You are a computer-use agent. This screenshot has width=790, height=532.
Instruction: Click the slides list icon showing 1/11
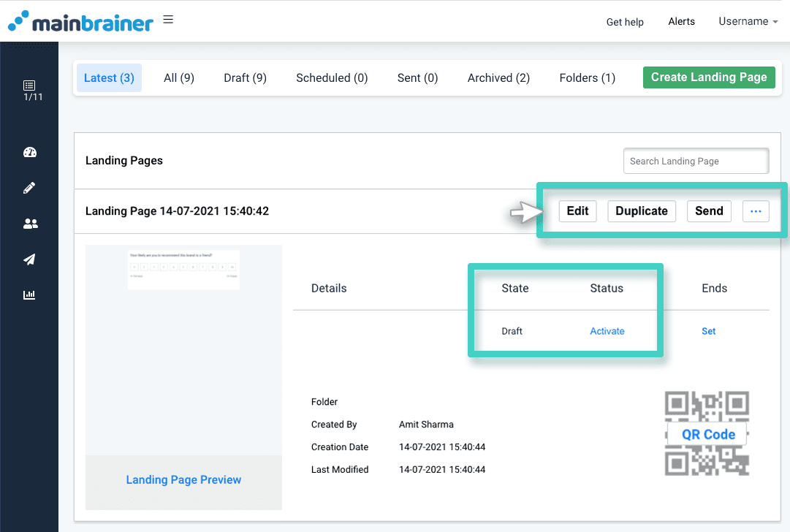(29, 89)
